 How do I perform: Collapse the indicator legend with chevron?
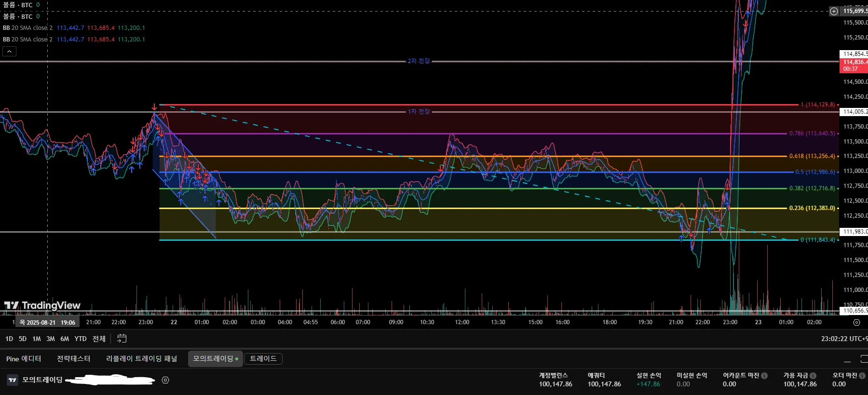click(x=10, y=51)
